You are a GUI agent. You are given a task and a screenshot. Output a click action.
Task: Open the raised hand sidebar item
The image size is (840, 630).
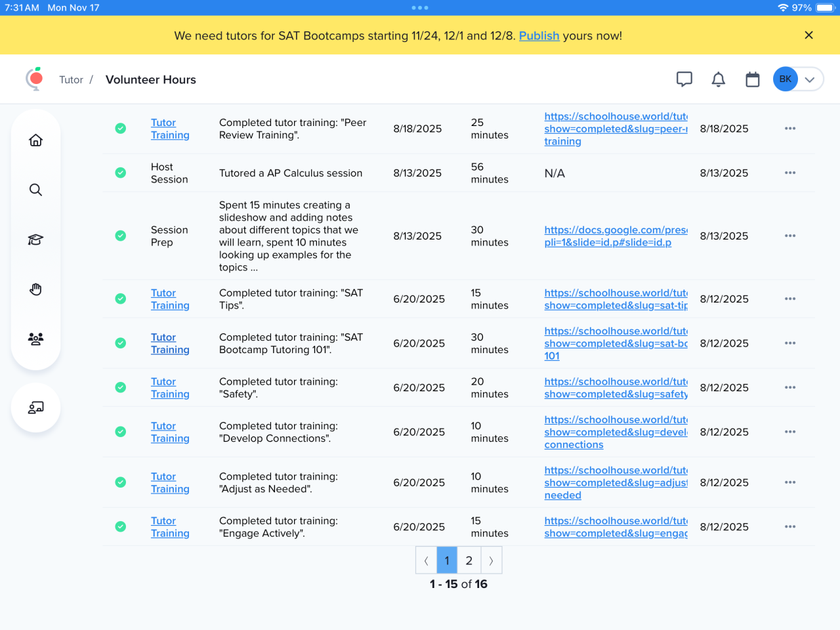click(36, 289)
